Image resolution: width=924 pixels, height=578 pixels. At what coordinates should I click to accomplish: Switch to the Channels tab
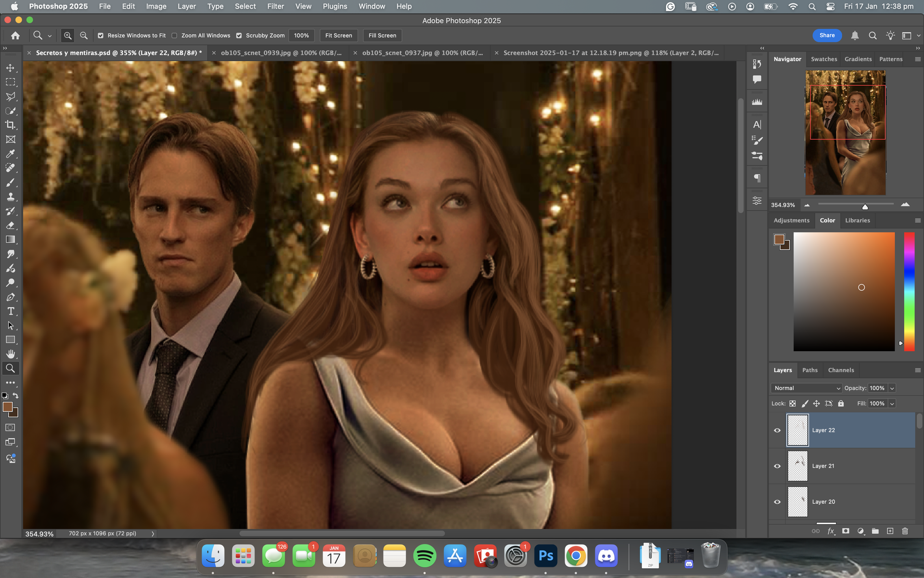coord(841,370)
